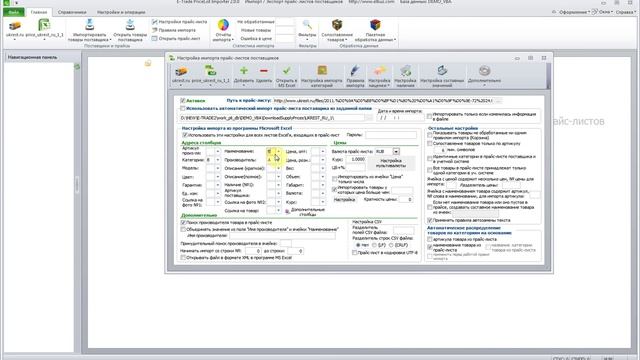This screenshot has height=360, width=640.
Task: Click Открыть товары поставщика icon
Action: (130, 25)
